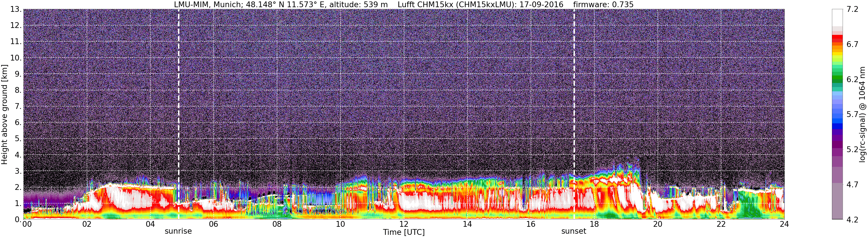868x238 pixels.
Task: Click the colorbar value 4.7
Action: [852, 184]
